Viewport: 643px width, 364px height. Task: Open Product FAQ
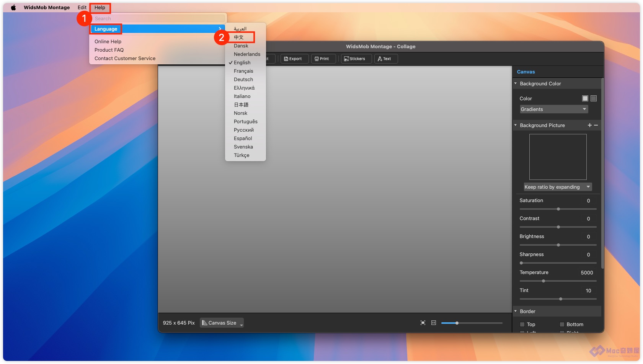tap(109, 50)
